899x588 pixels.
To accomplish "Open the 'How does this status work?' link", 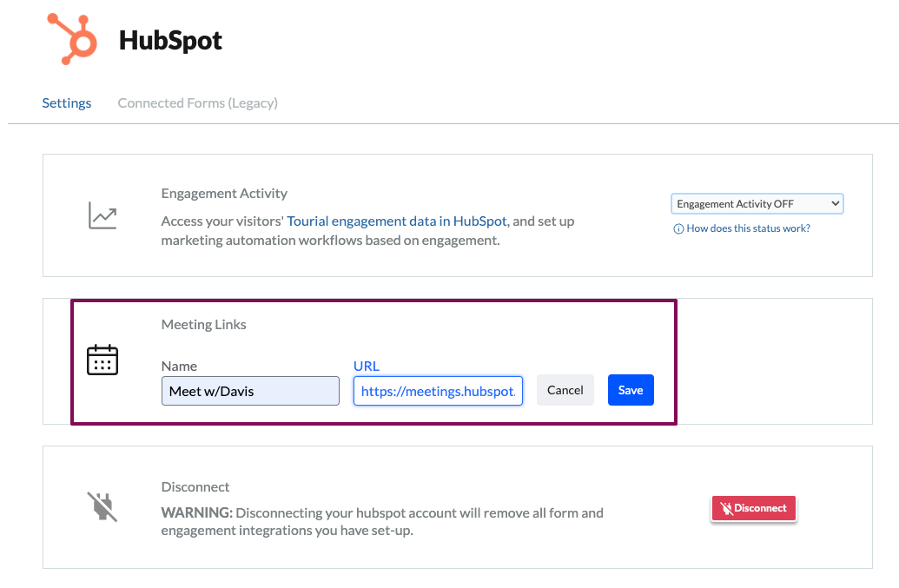I will [x=748, y=228].
